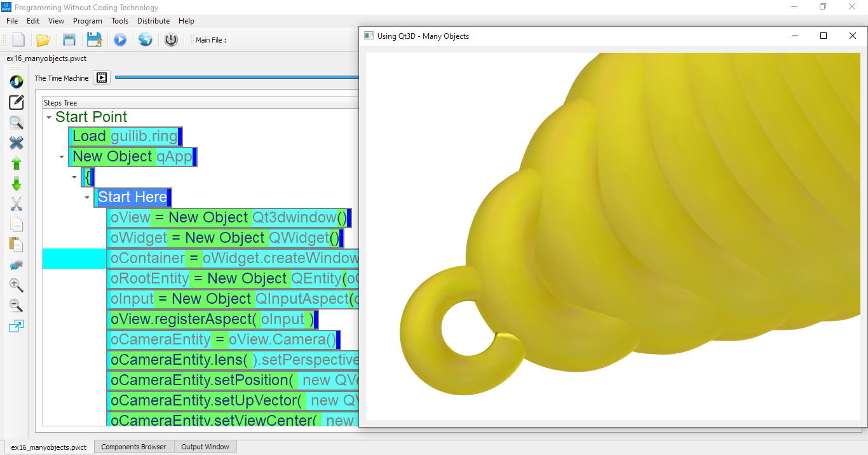Open the Output Window tab
The width and height of the screenshot is (868, 455).
coord(205,447)
